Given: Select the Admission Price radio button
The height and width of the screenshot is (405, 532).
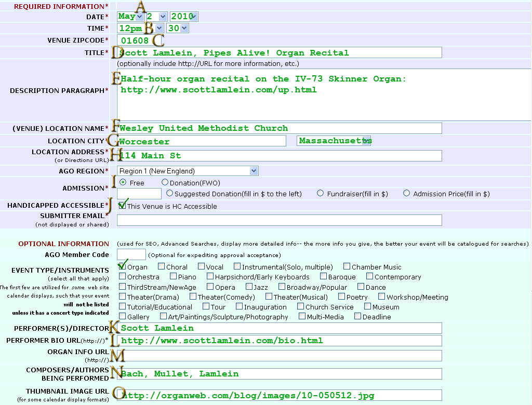Looking at the screenshot, I should tap(406, 193).
